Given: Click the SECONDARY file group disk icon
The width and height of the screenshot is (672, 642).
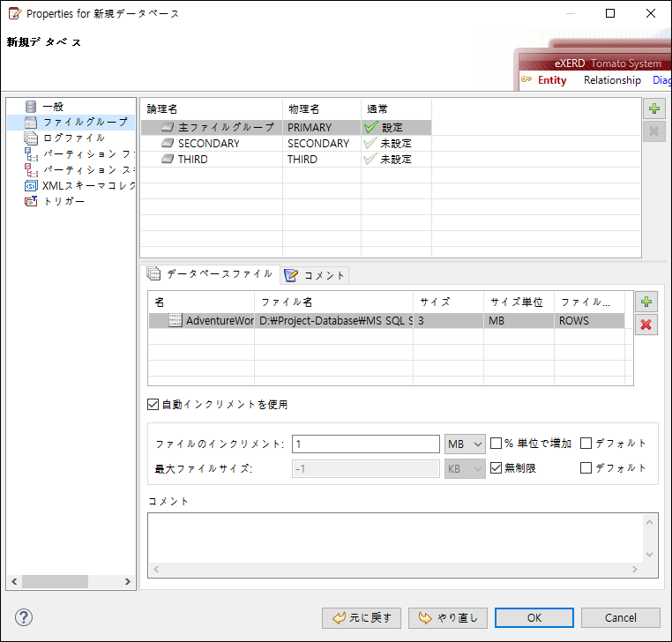Looking at the screenshot, I should (x=168, y=143).
